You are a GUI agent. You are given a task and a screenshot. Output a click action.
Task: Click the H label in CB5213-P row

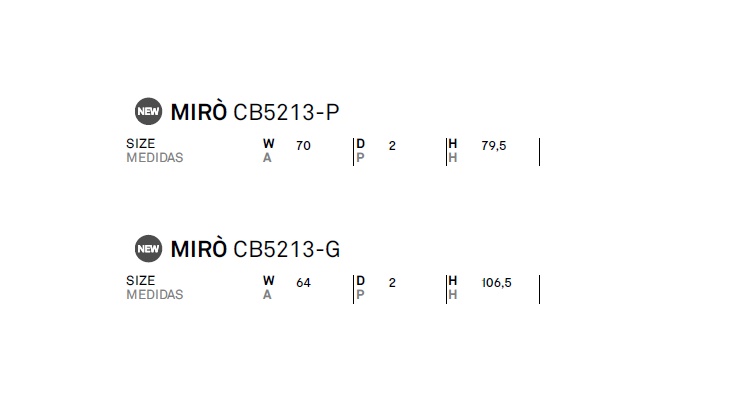point(453,143)
